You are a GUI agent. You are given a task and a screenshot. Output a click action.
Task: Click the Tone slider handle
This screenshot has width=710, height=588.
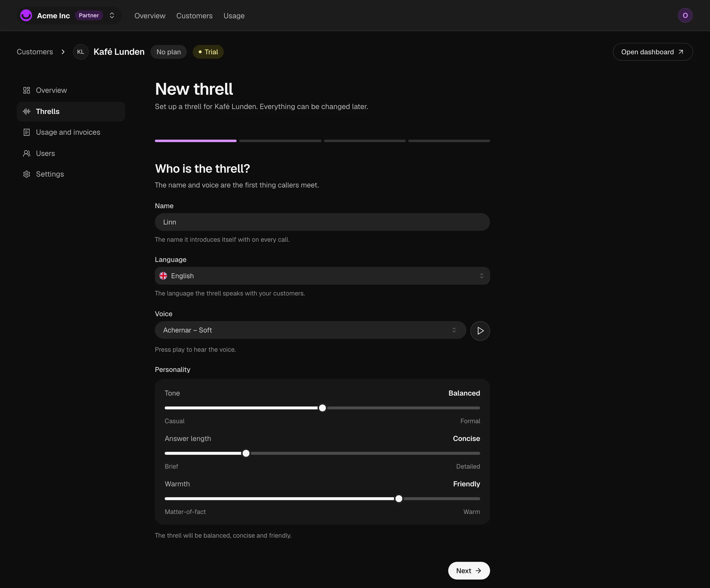click(x=322, y=408)
